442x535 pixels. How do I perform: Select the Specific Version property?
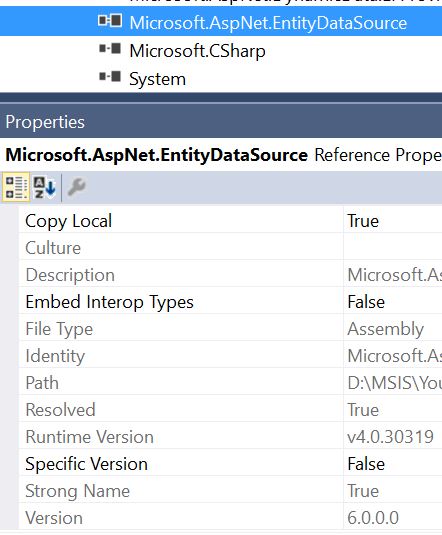click(x=86, y=464)
